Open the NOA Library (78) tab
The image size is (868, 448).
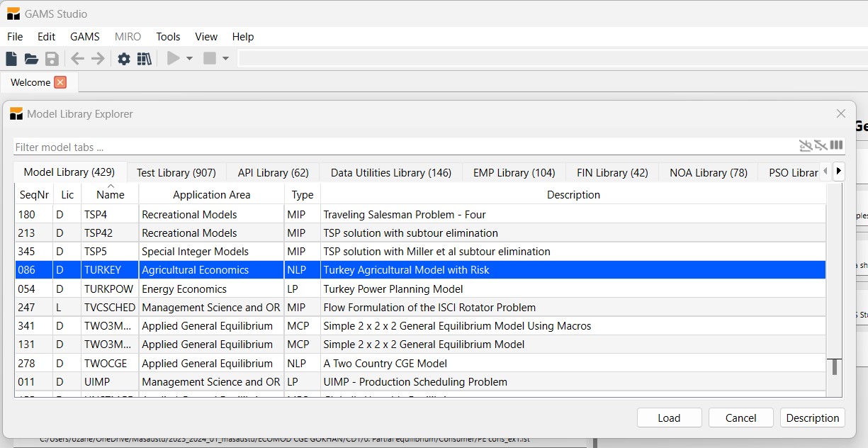(x=709, y=172)
